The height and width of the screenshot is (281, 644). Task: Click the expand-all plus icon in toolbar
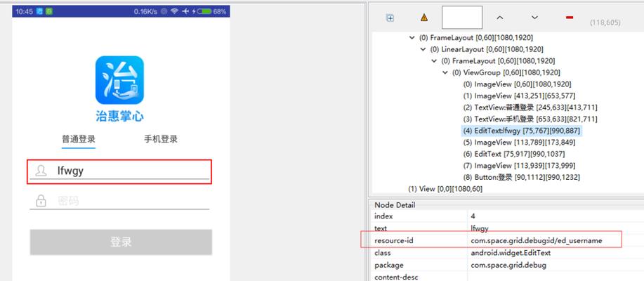tap(390, 18)
